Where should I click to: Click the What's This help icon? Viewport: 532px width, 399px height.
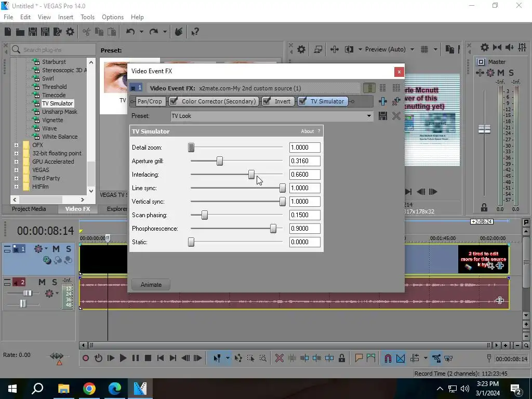(195, 32)
